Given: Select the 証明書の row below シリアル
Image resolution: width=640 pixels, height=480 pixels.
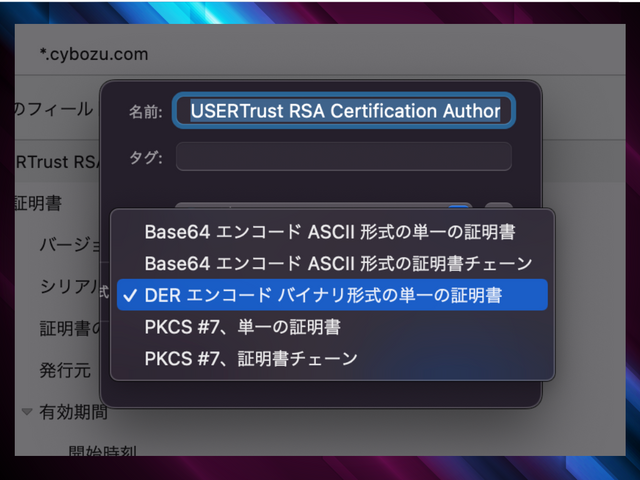Looking at the screenshot, I should [68, 328].
